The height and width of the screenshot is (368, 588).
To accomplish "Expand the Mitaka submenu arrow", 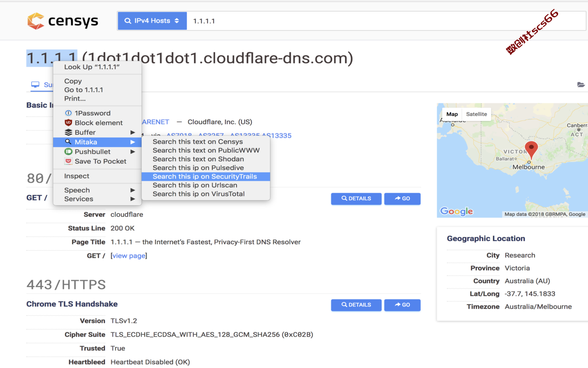I will pos(133,142).
